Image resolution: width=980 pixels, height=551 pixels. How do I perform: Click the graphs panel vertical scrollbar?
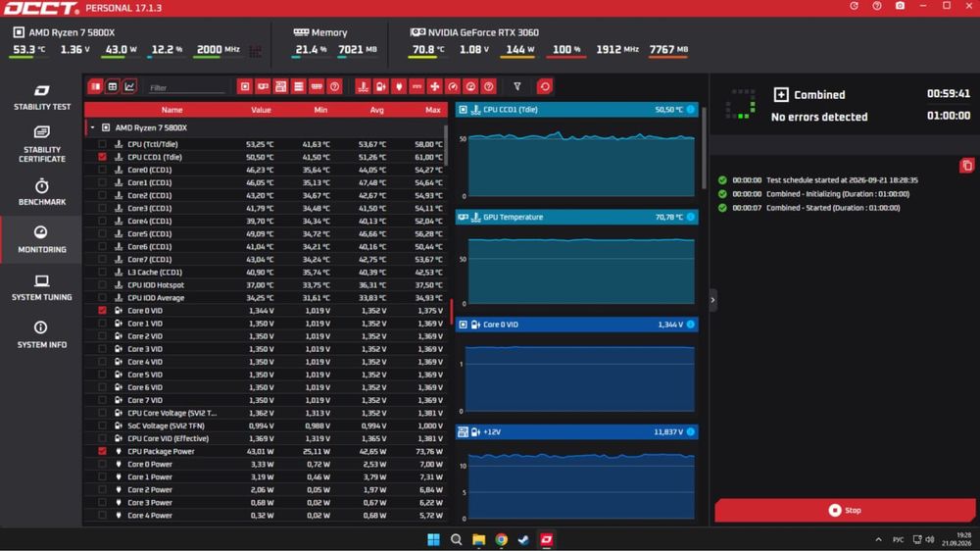coord(704,147)
